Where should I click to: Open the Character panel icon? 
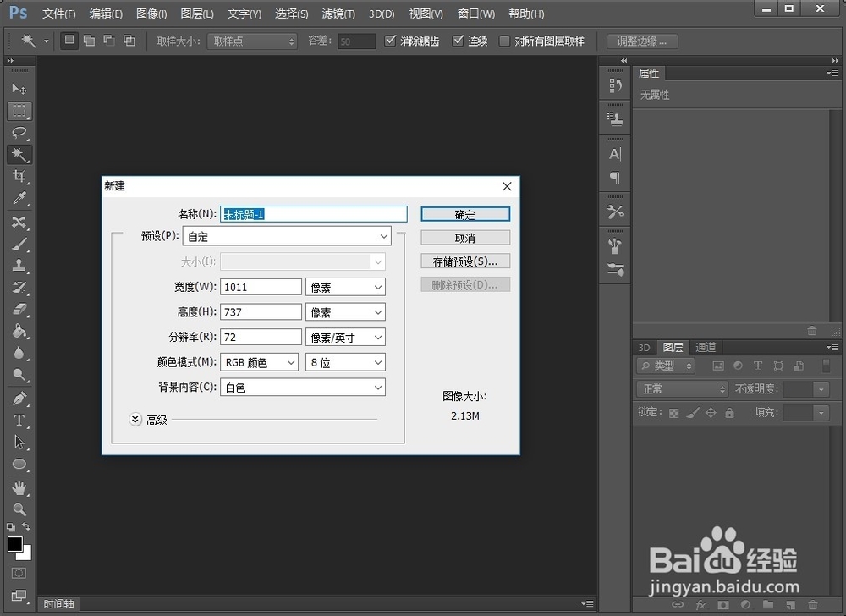coord(615,154)
